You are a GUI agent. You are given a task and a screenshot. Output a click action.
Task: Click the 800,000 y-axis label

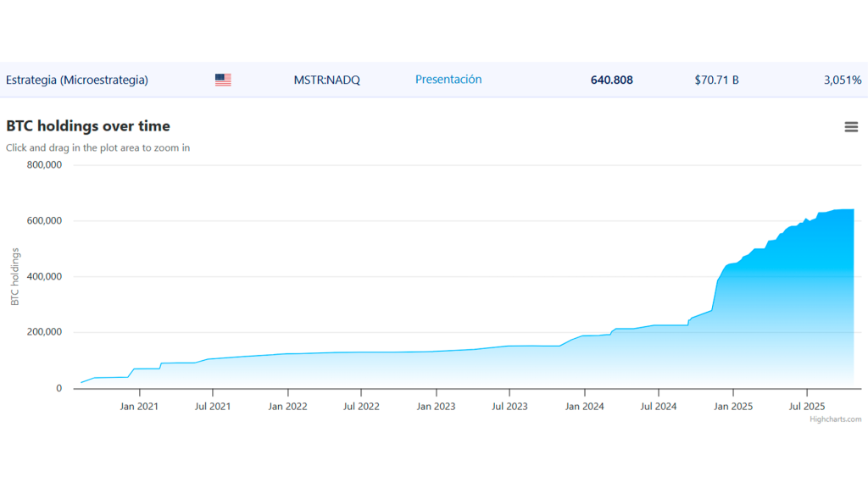(x=44, y=165)
